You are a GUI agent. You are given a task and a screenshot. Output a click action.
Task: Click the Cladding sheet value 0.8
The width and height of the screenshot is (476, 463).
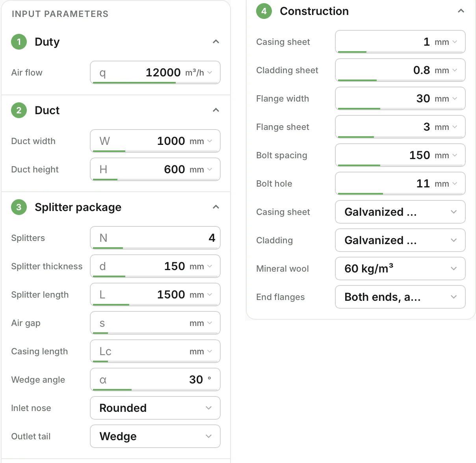coord(422,70)
